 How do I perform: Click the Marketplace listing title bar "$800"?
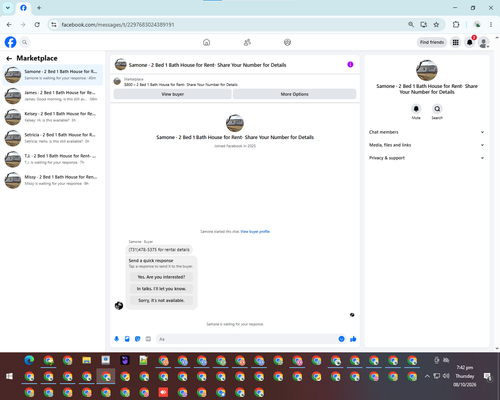coord(181,85)
